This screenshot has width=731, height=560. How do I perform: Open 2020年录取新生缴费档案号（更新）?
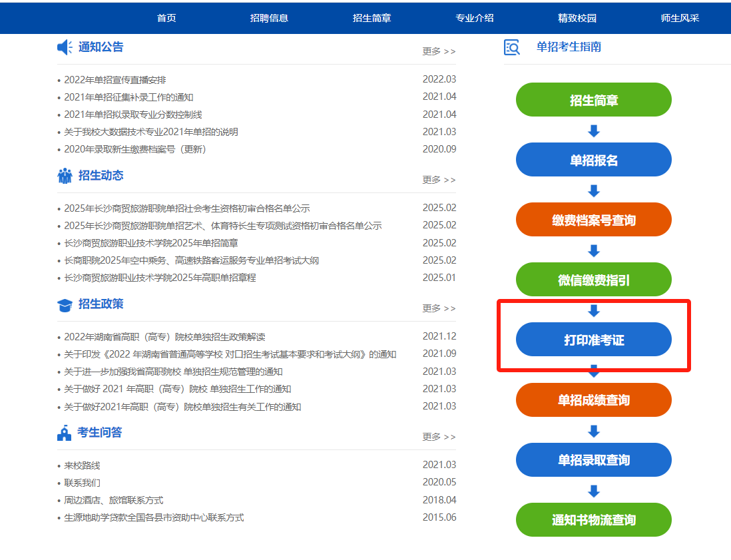tap(135, 149)
